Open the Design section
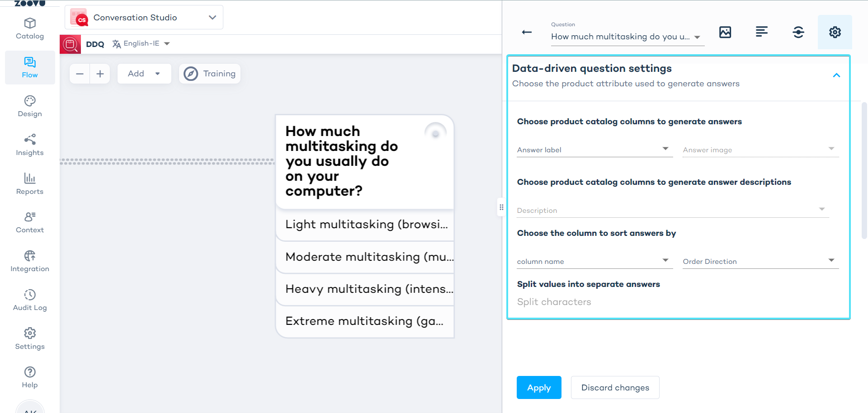 (29, 106)
